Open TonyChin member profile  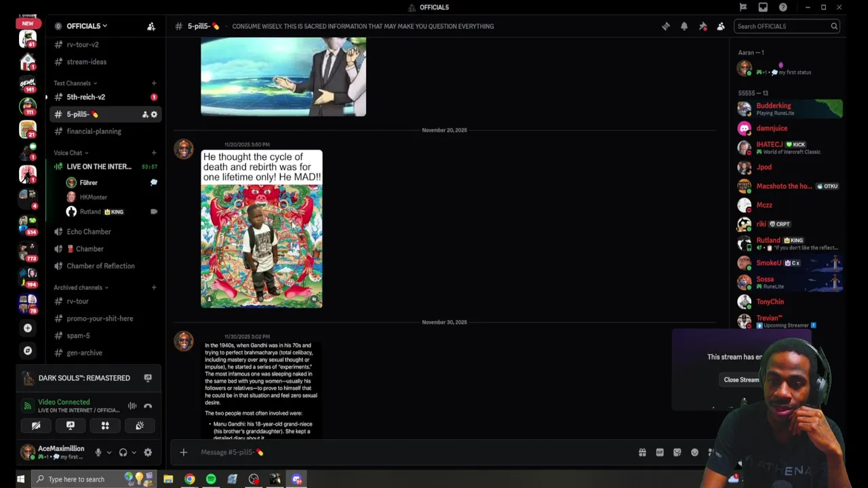(x=789, y=302)
